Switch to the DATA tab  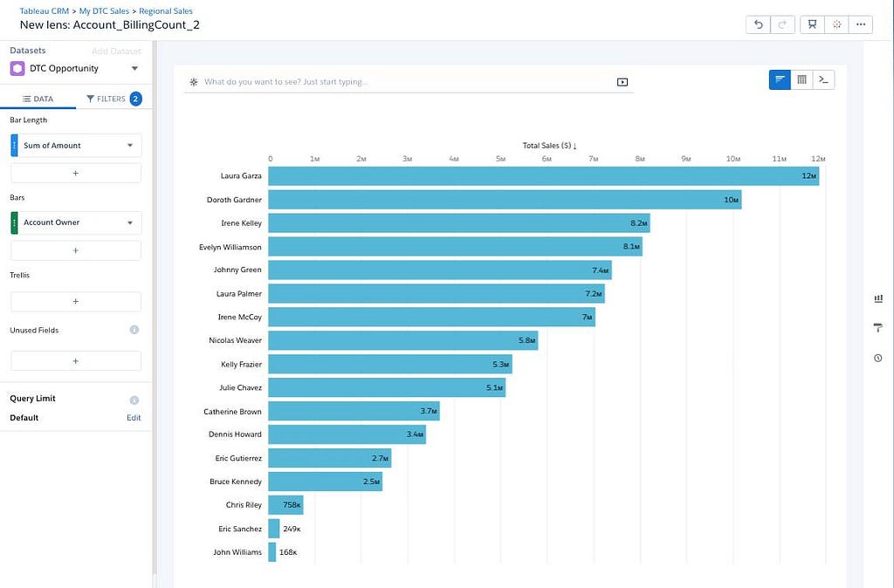[x=38, y=99]
